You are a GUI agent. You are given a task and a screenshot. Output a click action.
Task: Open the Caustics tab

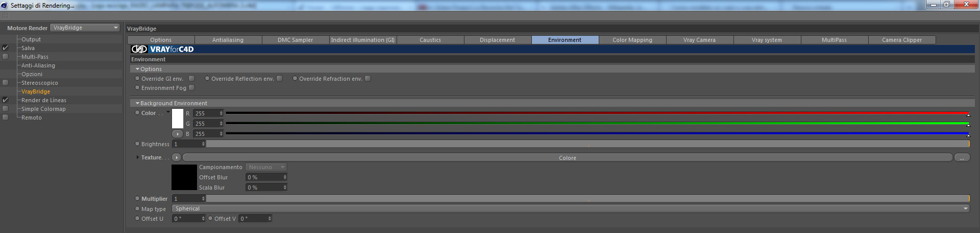click(430, 40)
